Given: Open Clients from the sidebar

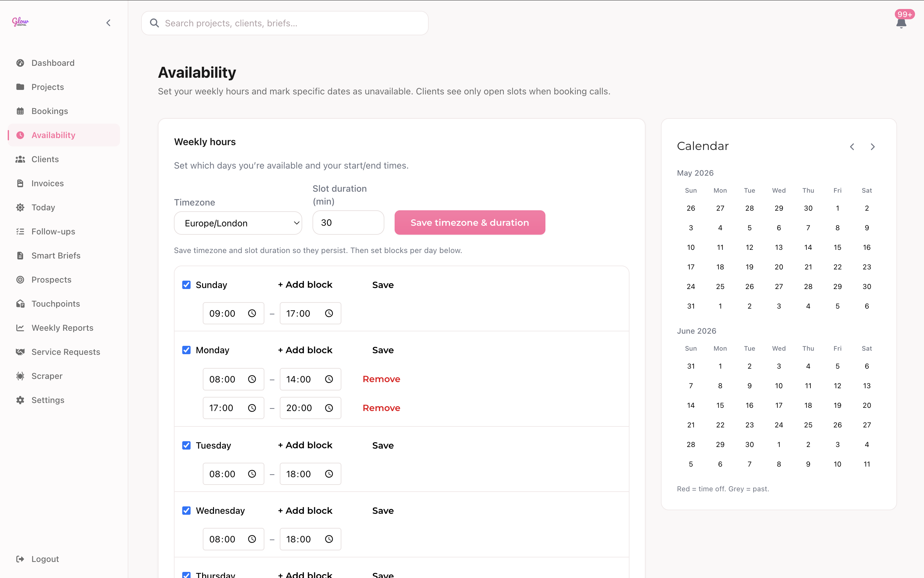Looking at the screenshot, I should click(x=64, y=159).
